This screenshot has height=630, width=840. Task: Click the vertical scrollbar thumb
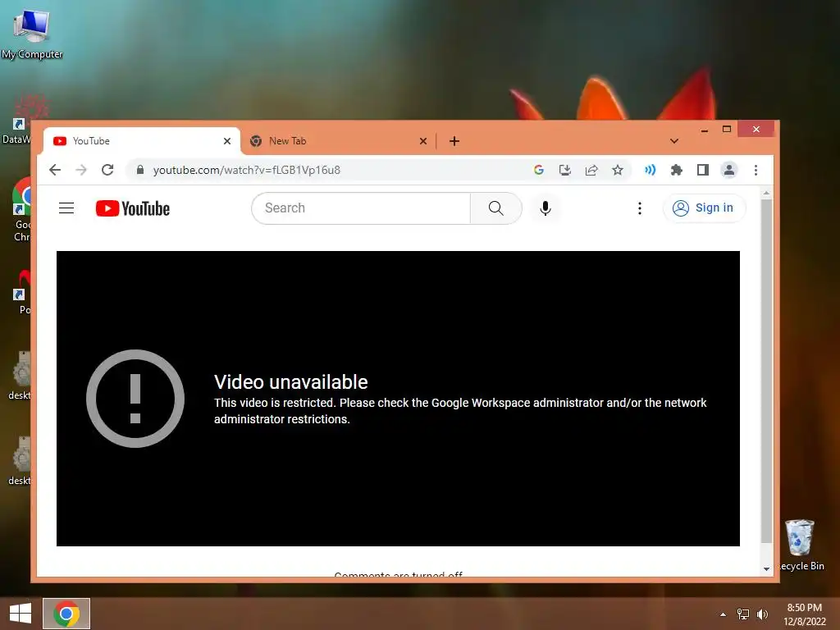(x=767, y=371)
